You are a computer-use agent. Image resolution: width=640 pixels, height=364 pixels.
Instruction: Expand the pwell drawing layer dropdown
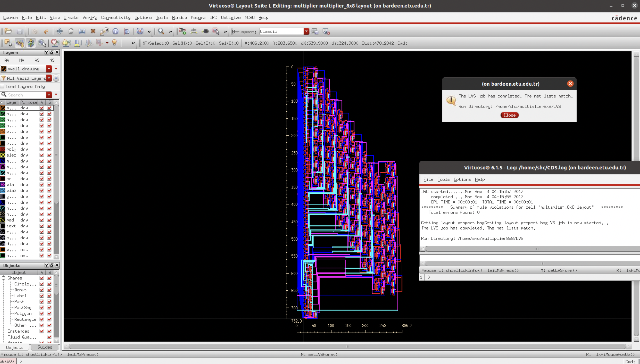click(49, 69)
